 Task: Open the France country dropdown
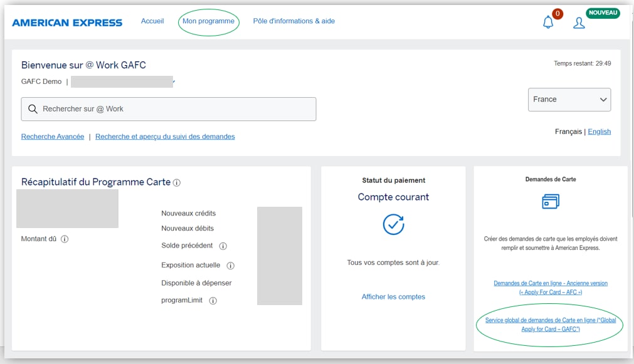point(569,100)
